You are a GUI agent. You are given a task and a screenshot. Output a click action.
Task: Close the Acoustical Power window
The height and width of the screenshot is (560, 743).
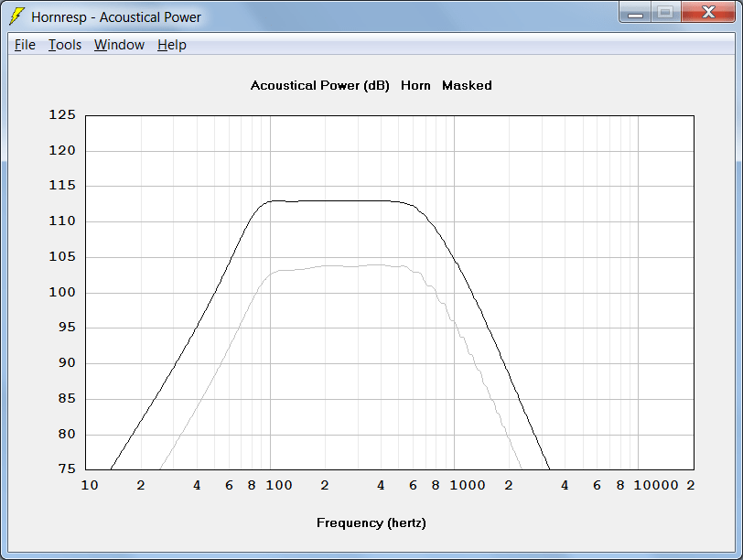[708, 13]
